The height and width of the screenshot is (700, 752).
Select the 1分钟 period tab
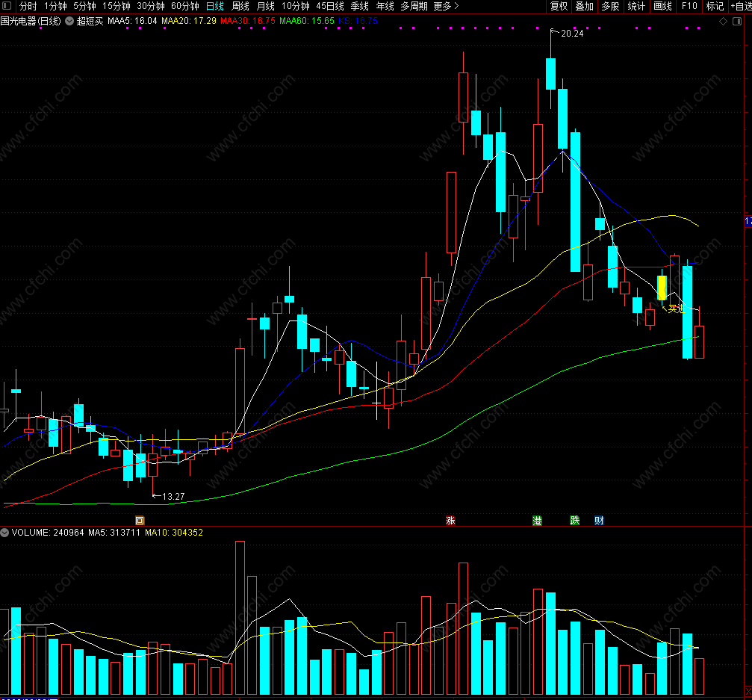tap(55, 6)
